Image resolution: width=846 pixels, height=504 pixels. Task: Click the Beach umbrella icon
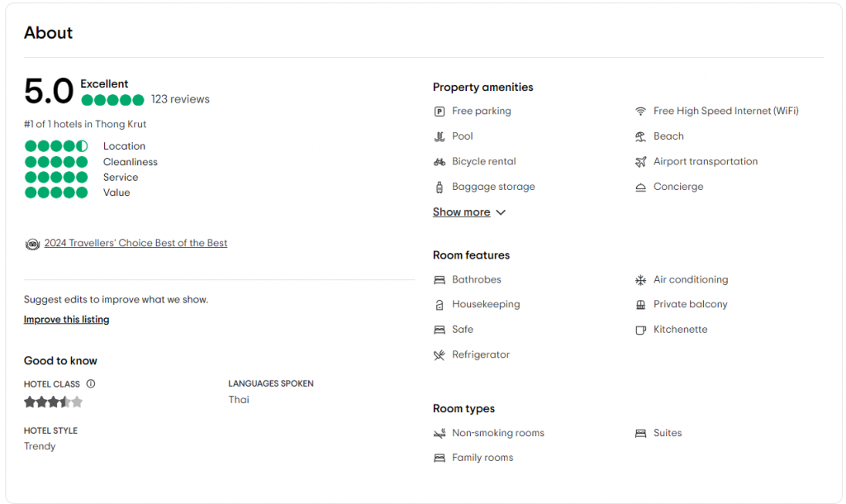point(640,136)
